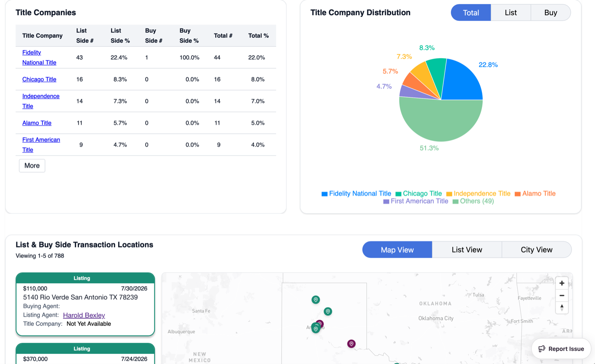
Task: Toggle Others (49) in chart legend
Action: [x=473, y=201]
